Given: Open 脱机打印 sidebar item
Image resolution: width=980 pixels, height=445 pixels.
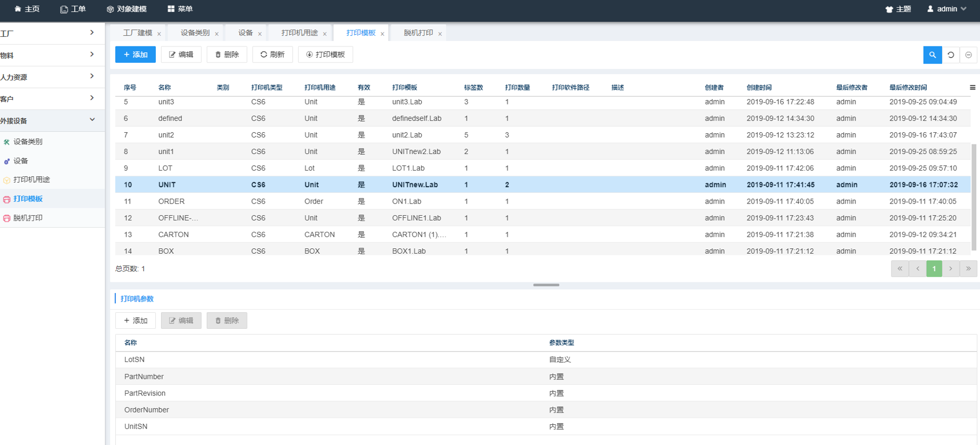Looking at the screenshot, I should [x=52, y=218].
